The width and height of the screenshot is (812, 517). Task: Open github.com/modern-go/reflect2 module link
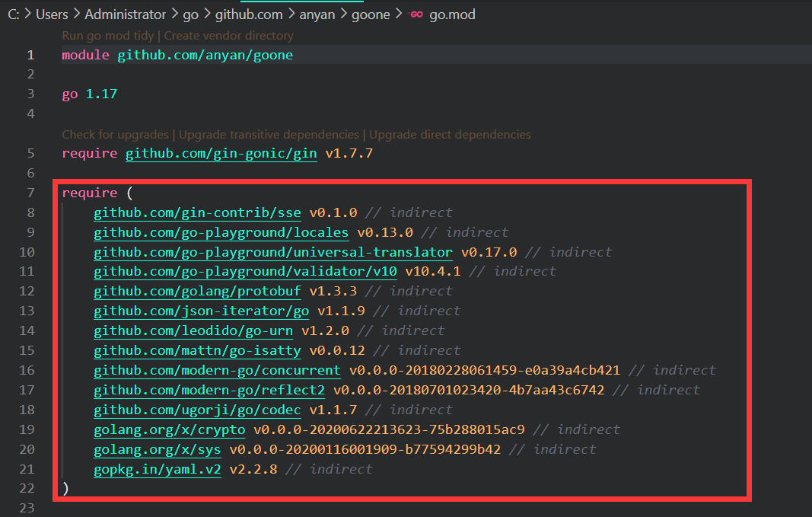pos(209,390)
